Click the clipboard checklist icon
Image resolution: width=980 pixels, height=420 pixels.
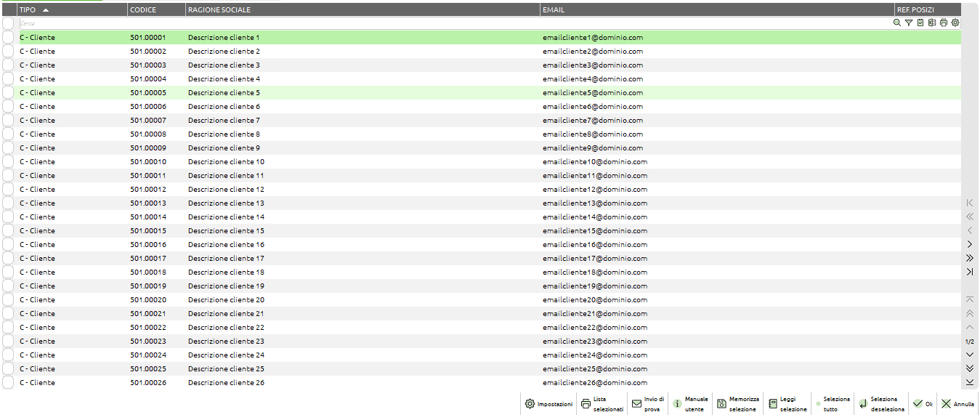[x=920, y=23]
